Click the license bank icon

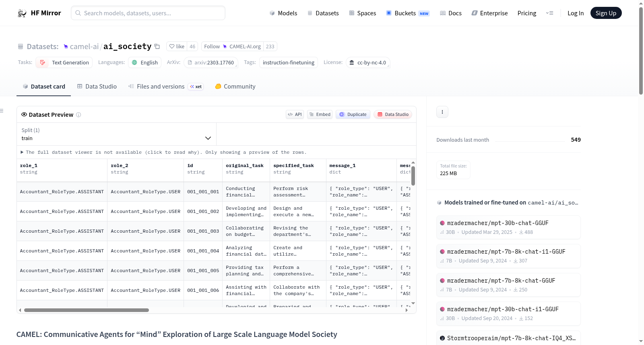click(x=352, y=62)
